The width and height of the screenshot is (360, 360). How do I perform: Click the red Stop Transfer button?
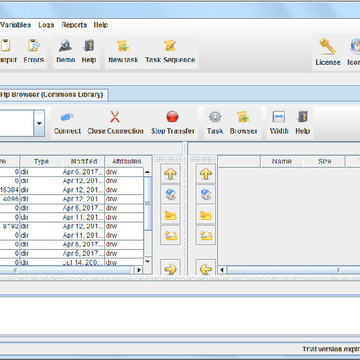pyautogui.click(x=172, y=123)
